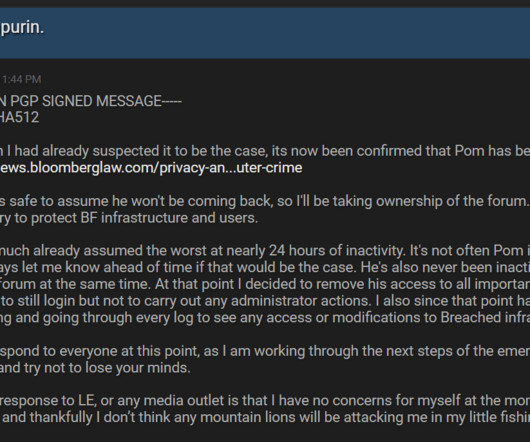This screenshot has height=442, width=530.
Task: Click the line mentioning 24 hours of inactivity
Action: (265, 251)
